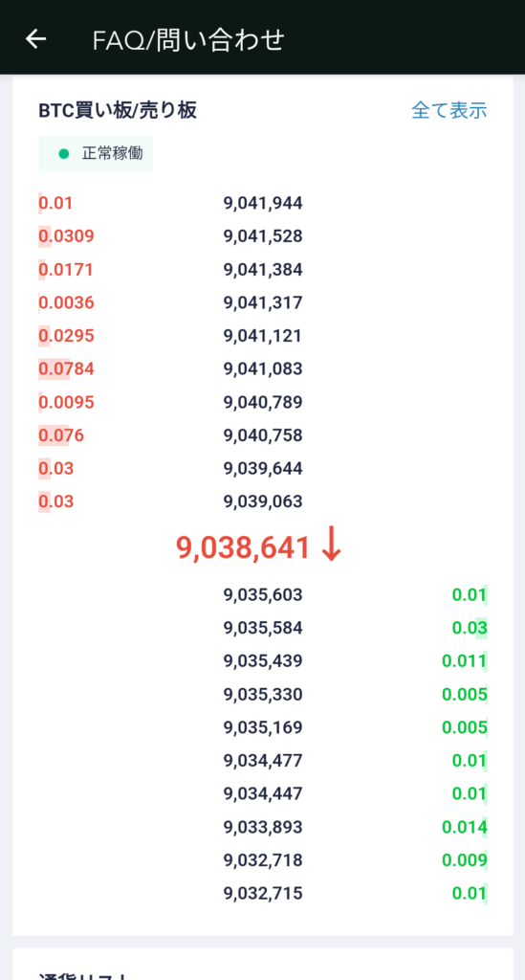Select top bid price 9,035,603
Screen dimensions: 525x980
pyautogui.click(x=263, y=594)
